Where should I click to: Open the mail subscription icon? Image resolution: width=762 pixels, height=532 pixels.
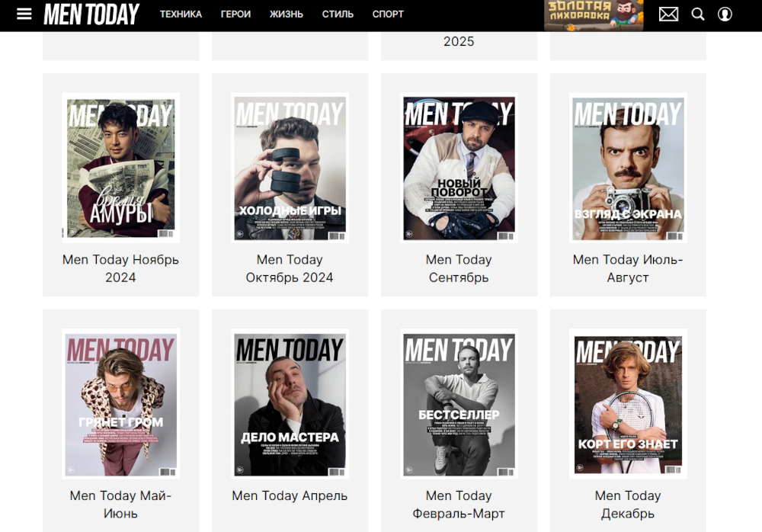[x=668, y=14]
